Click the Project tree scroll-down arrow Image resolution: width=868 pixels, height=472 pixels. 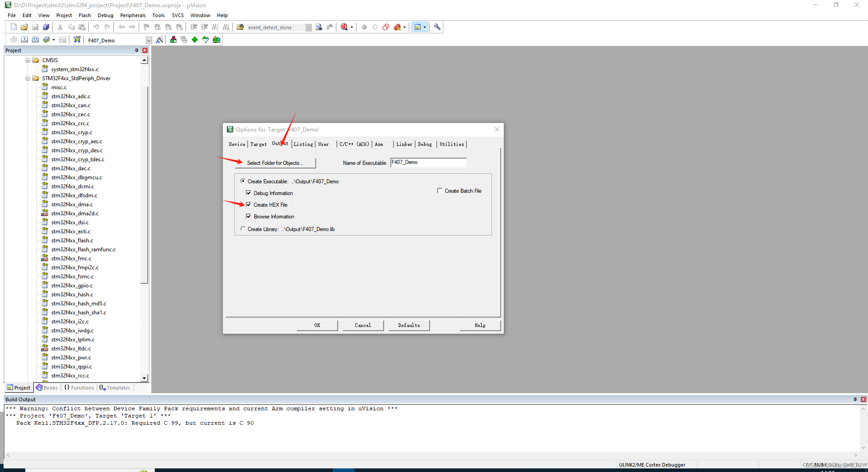click(x=145, y=378)
